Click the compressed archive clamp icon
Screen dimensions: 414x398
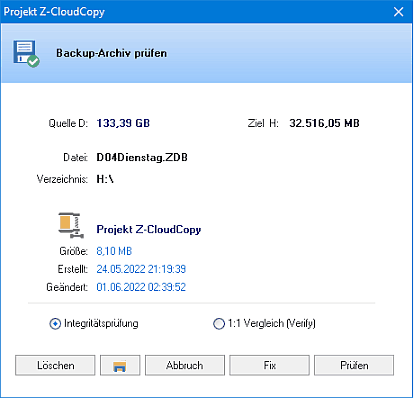[71, 225]
